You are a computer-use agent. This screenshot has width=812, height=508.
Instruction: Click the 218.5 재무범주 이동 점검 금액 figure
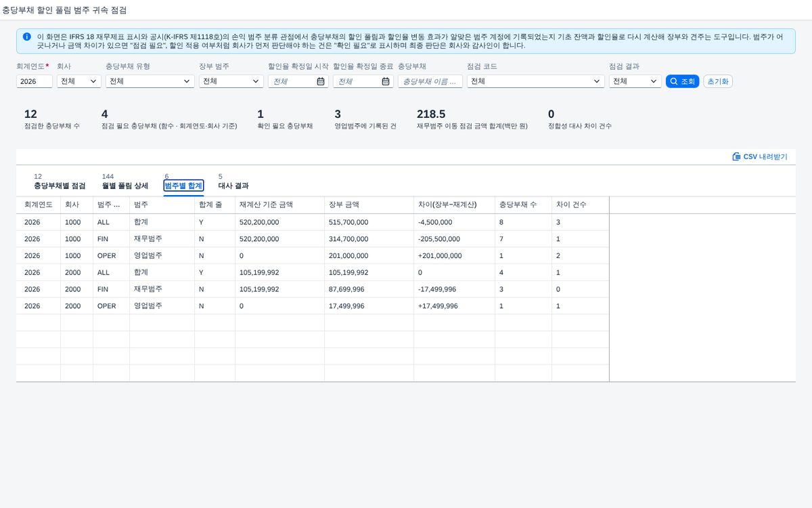[x=431, y=114]
